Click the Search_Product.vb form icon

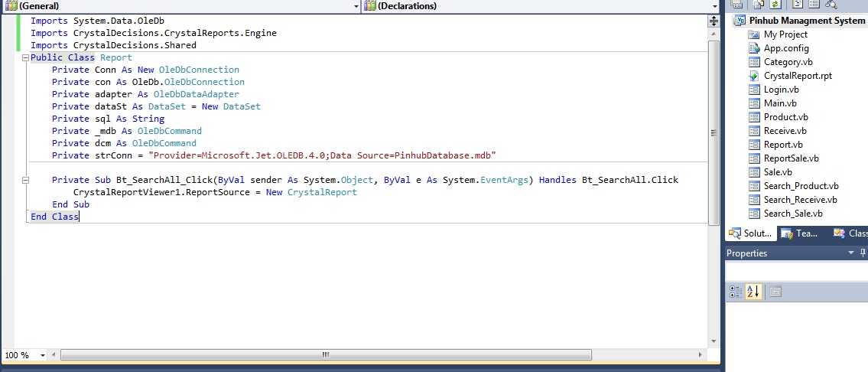pyautogui.click(x=753, y=186)
